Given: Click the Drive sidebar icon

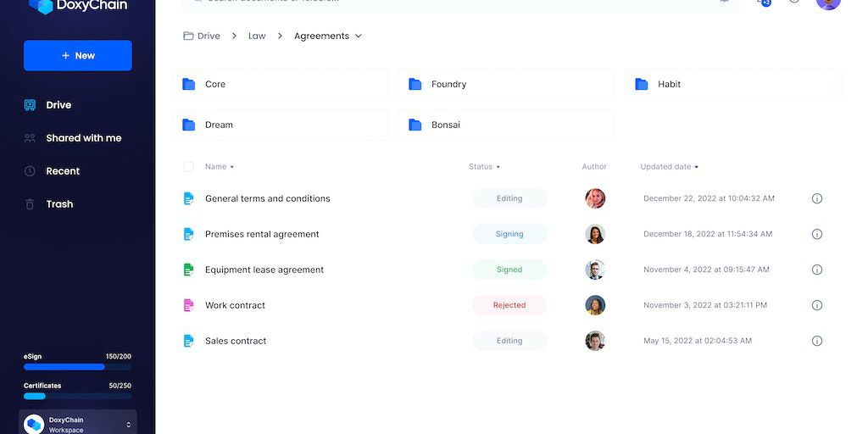Looking at the screenshot, I should click(x=30, y=105).
